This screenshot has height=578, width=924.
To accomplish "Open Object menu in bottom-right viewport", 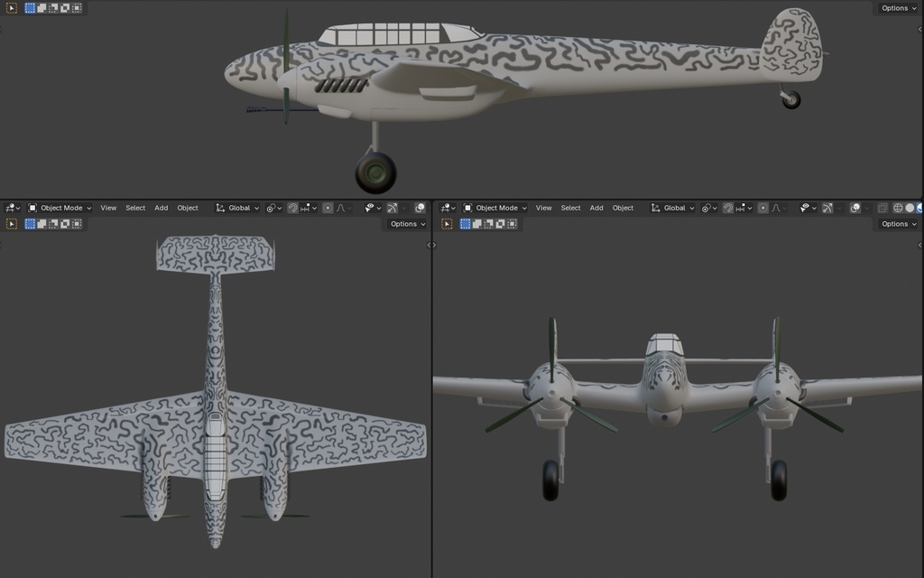I will (x=623, y=208).
